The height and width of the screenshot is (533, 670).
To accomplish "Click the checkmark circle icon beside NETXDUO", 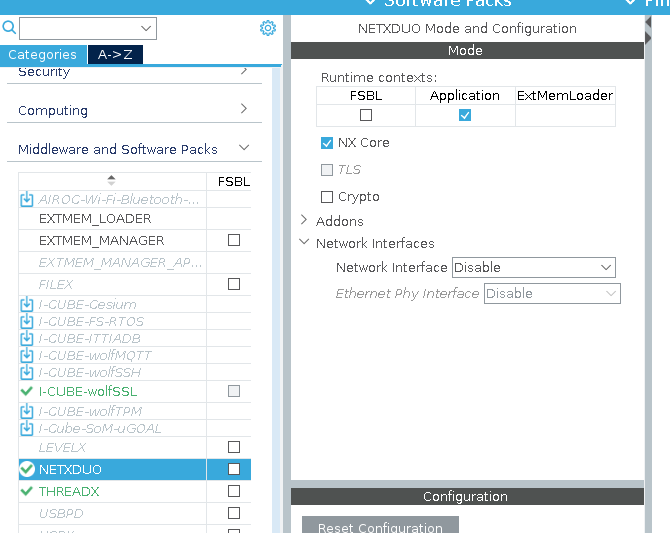I will 27,469.
